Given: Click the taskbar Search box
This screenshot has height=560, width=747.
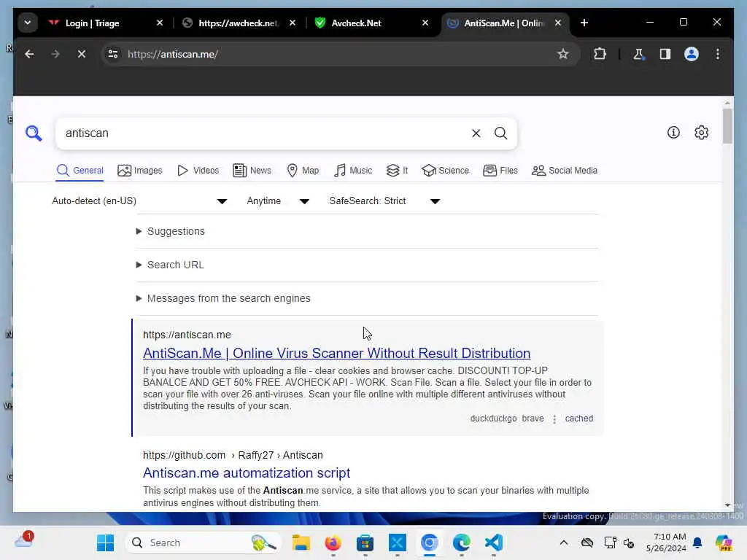Looking at the screenshot, I should 204,542.
